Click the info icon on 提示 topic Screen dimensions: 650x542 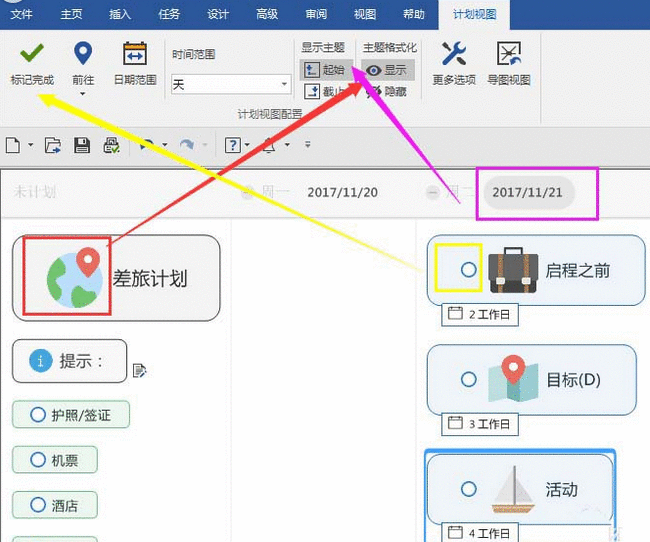pyautogui.click(x=41, y=360)
